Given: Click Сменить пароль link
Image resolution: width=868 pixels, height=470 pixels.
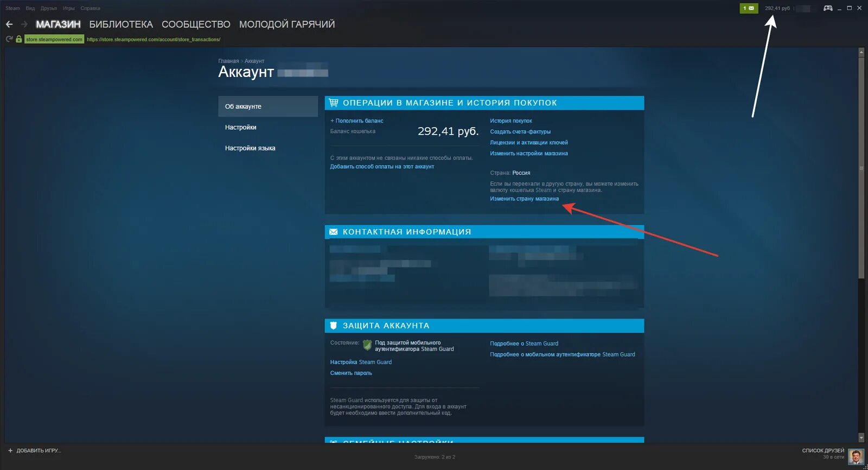Looking at the screenshot, I should coord(351,373).
